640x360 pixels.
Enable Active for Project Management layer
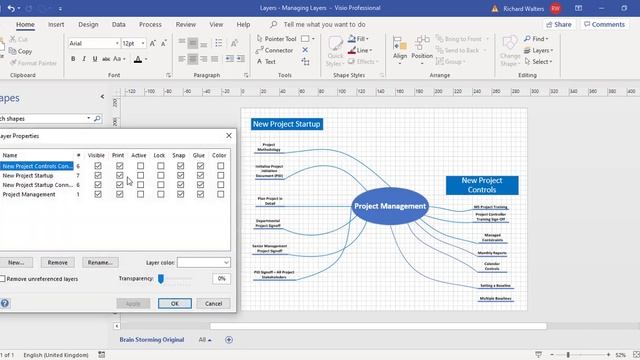click(140, 194)
